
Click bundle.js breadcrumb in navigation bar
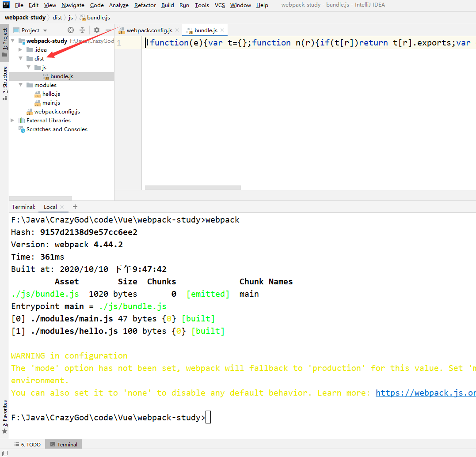pyautogui.click(x=95, y=18)
